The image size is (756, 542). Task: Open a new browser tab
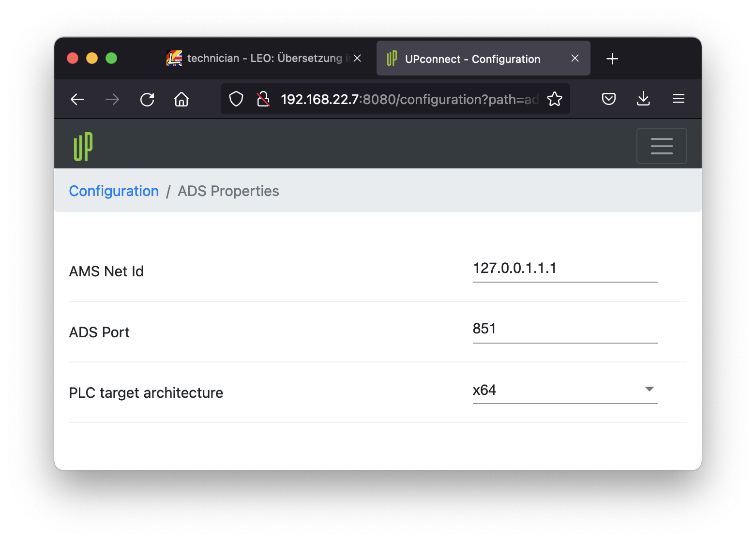click(x=612, y=59)
